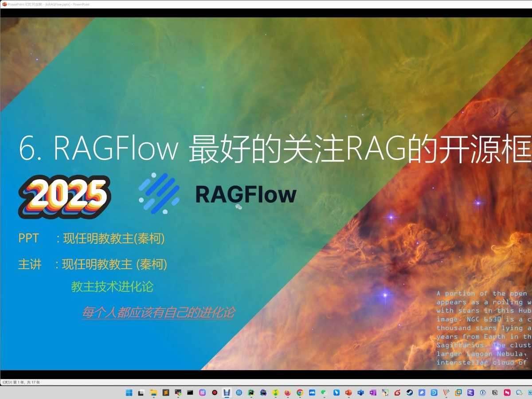Open GoLand from the taskbar
Viewport: 532px width, 399px height.
(x=263, y=392)
